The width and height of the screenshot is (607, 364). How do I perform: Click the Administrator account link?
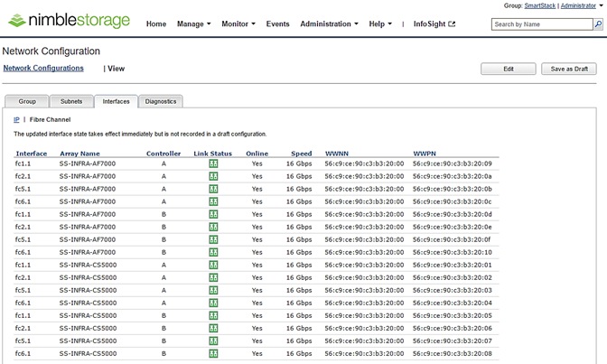[x=578, y=5]
